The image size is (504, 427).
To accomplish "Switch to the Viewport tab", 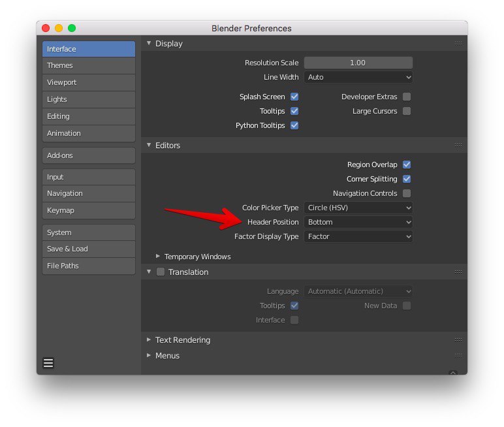I will [89, 82].
